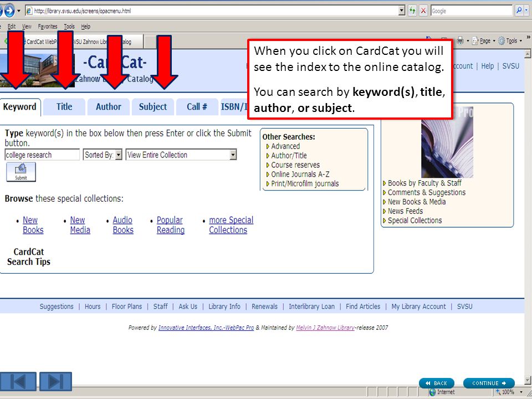This screenshot has width=532, height=399.
Task: Click the Google search box
Action: tap(471, 11)
